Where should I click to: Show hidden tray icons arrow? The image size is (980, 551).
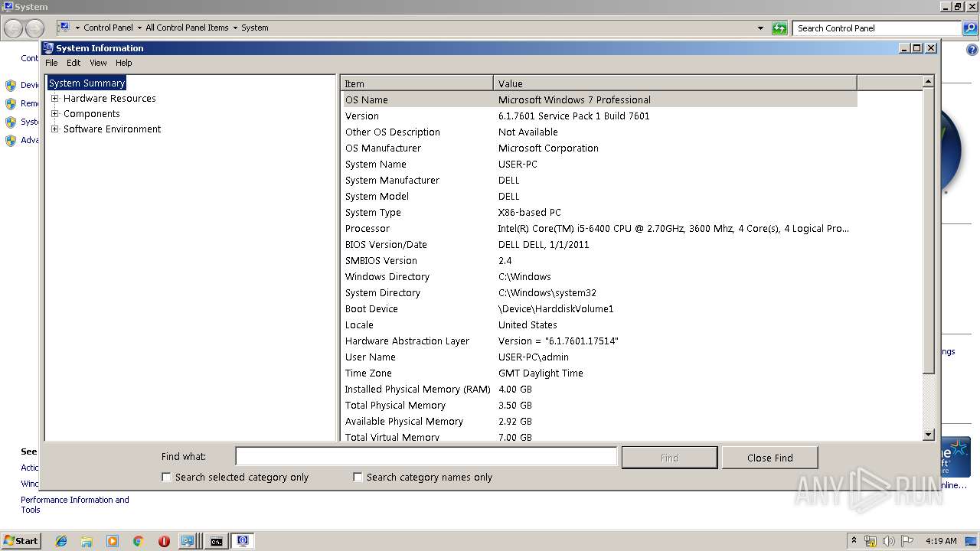pyautogui.click(x=854, y=541)
